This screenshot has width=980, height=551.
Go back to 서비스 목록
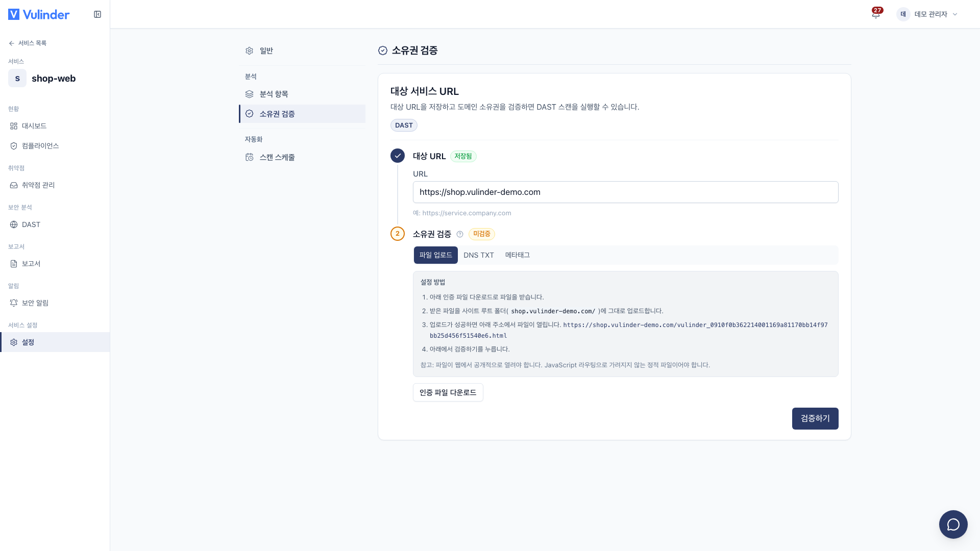click(28, 43)
